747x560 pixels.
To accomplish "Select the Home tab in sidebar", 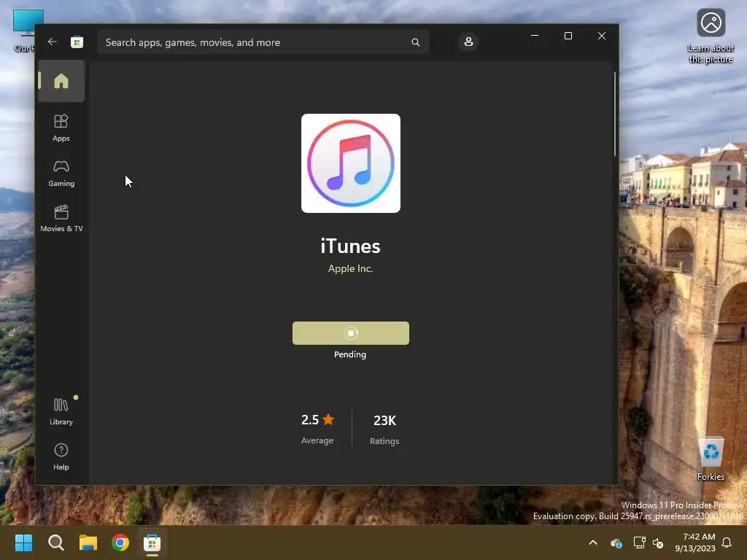I will (61, 81).
